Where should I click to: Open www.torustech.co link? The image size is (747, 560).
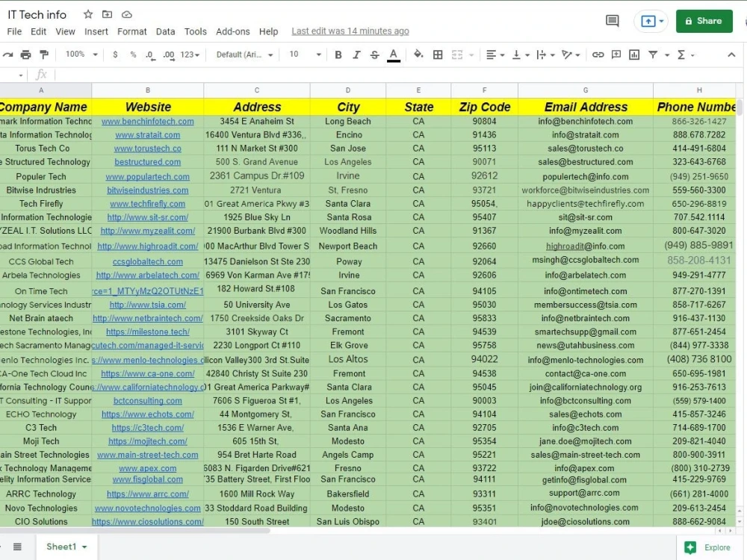148,149
